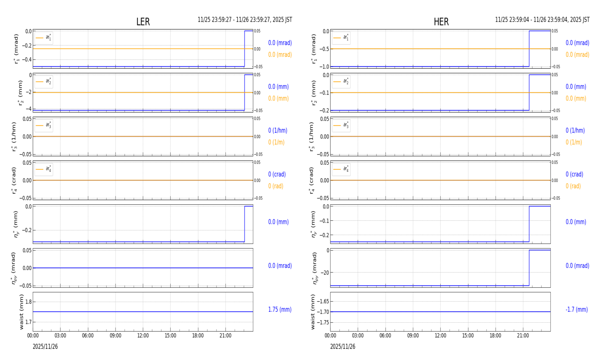The image size is (595, 364).
Task: Click the ∂r3* legend entry in the HER panel
Action: (x=341, y=126)
